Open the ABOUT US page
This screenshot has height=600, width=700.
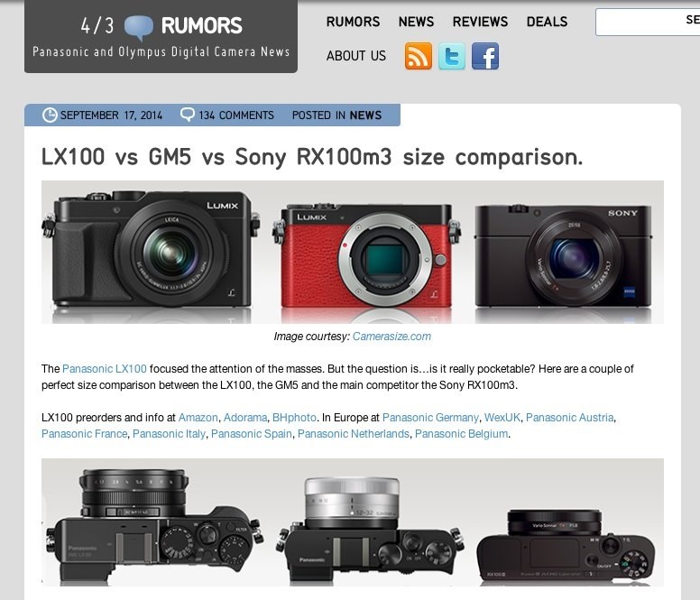coord(355,56)
